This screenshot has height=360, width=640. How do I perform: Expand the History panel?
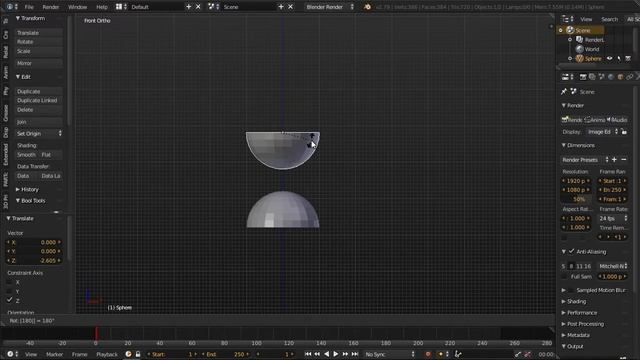point(27,189)
